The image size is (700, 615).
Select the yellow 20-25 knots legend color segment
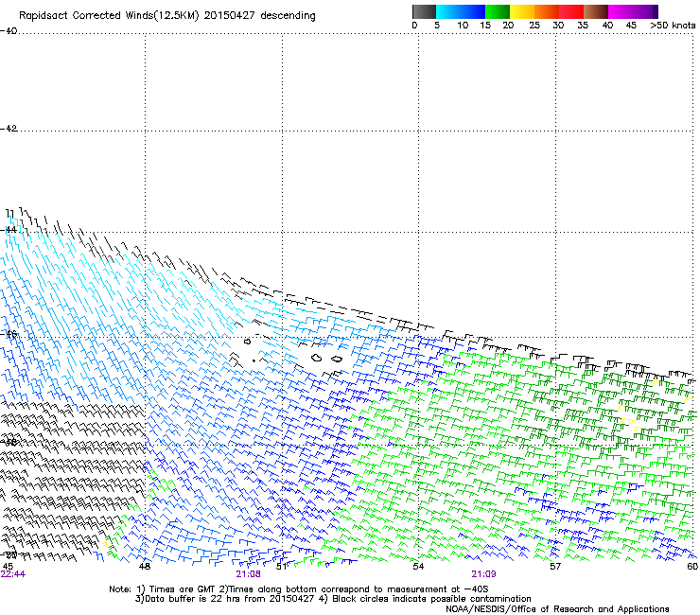point(522,11)
